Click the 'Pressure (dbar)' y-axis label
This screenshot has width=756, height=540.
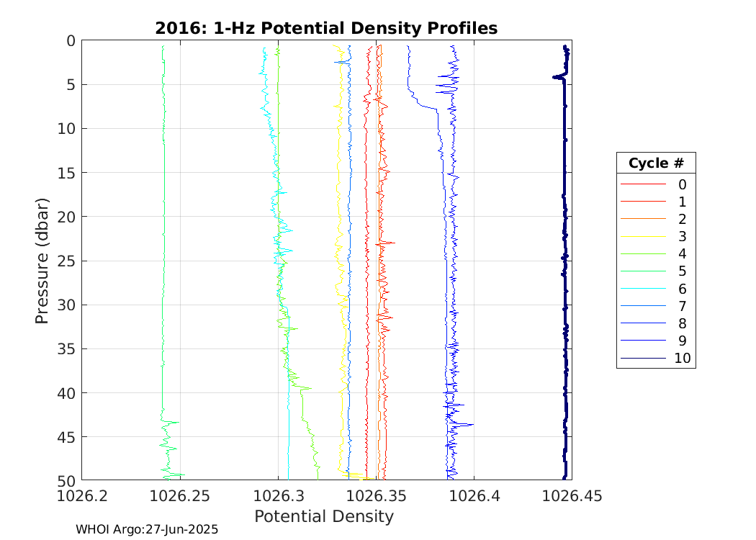(x=42, y=261)
